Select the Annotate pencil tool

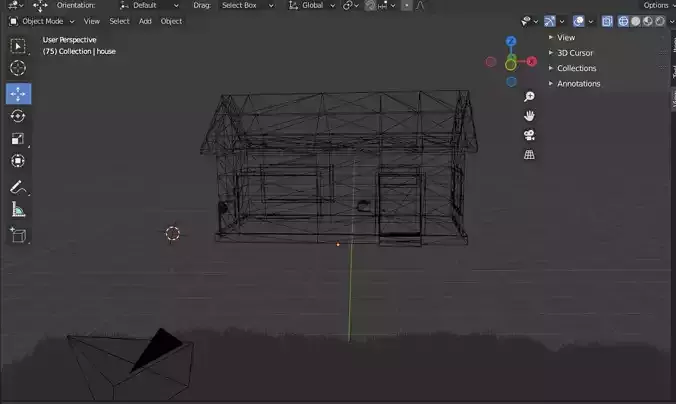pyautogui.click(x=18, y=188)
